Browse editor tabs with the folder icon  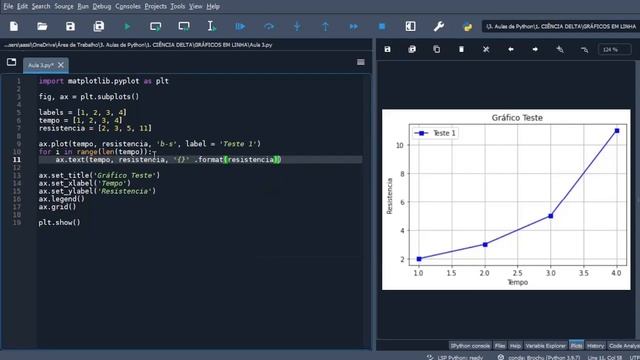(x=11, y=62)
